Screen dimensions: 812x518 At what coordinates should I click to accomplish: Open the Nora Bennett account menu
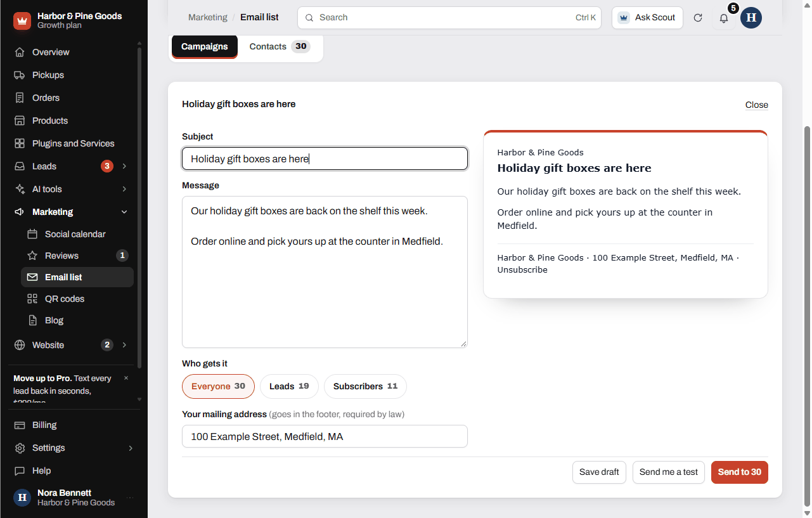(74, 498)
